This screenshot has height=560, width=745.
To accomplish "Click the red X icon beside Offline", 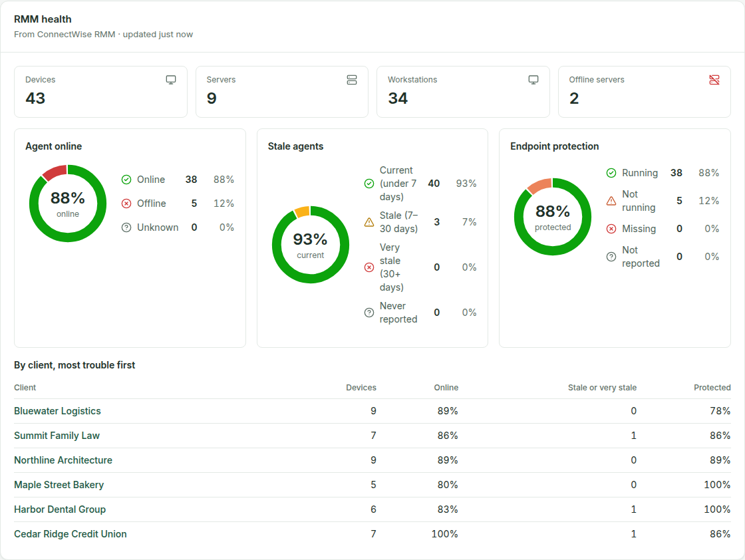I will tap(126, 204).
